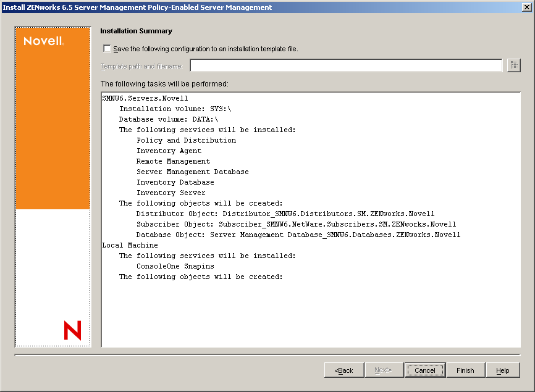
Task: Click the installer window title bar
Action: 247,7
